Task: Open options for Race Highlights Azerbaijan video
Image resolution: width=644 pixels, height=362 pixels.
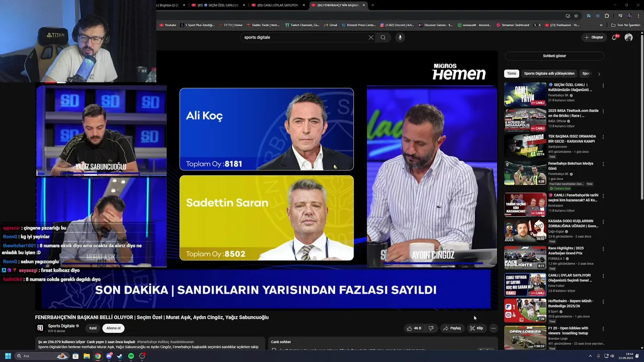Action: (x=603, y=249)
